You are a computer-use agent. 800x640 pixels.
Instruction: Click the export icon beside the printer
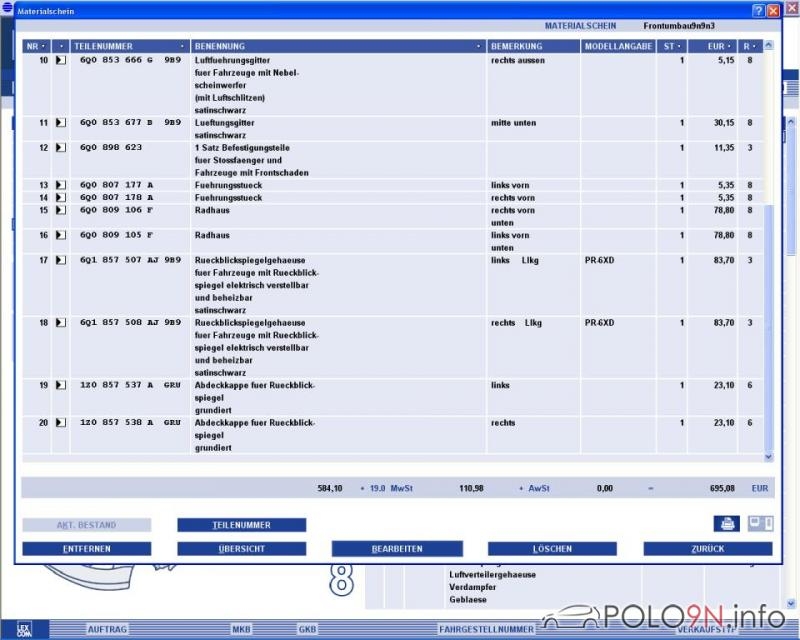click(x=760, y=524)
